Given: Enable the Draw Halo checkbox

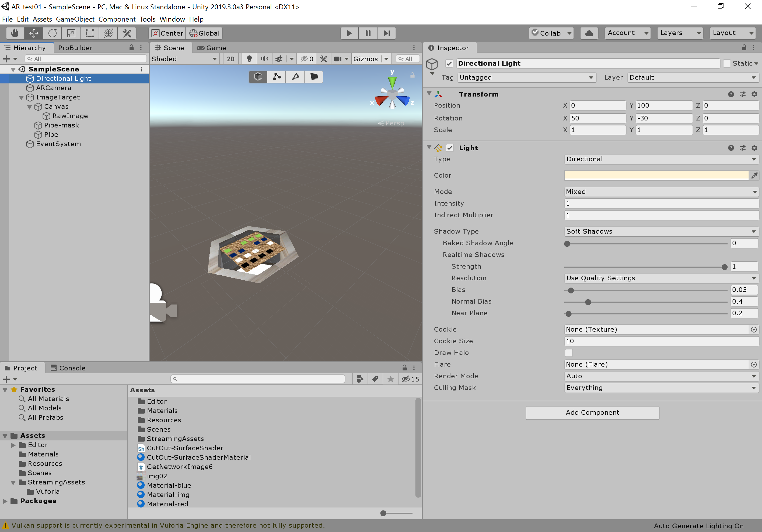Looking at the screenshot, I should click(569, 353).
